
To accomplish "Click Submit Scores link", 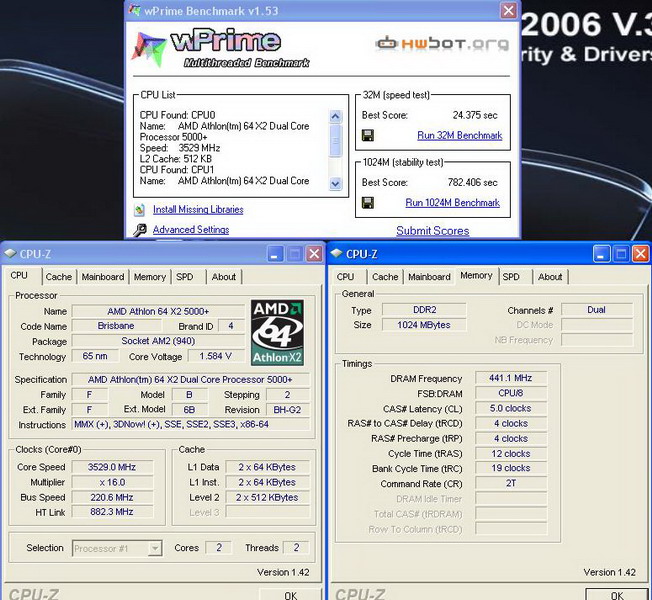I will [x=432, y=231].
